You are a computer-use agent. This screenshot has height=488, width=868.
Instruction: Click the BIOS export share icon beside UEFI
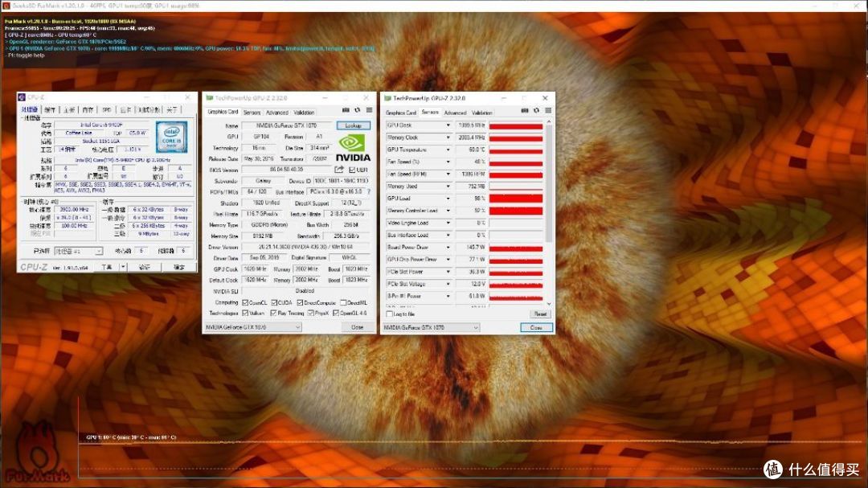point(339,170)
